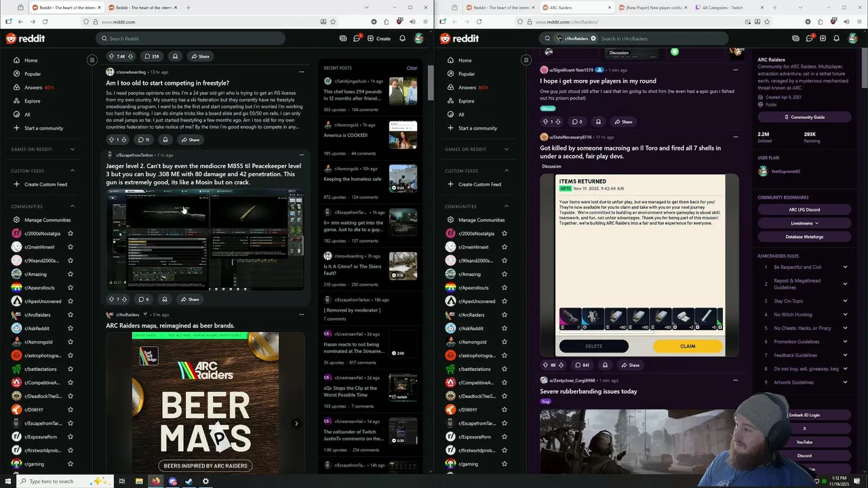Click the Create post button in left window
The width and height of the screenshot is (868, 488).
[x=379, y=39]
